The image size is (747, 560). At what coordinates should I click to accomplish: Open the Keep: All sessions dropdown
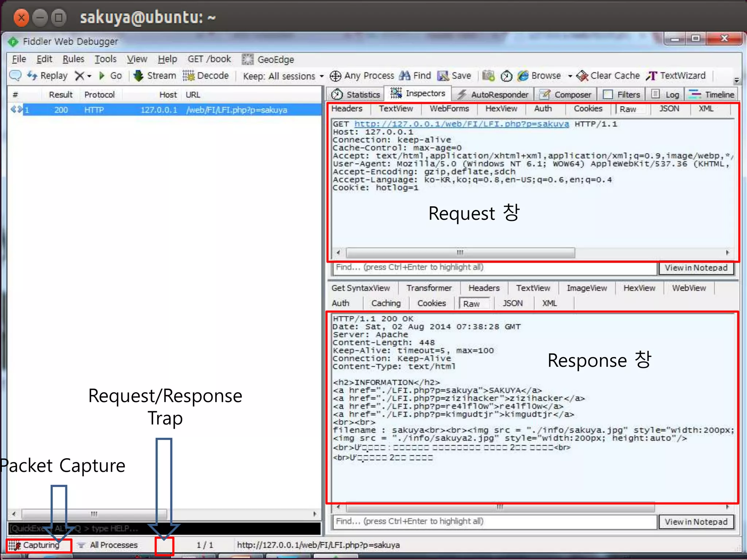tap(283, 76)
